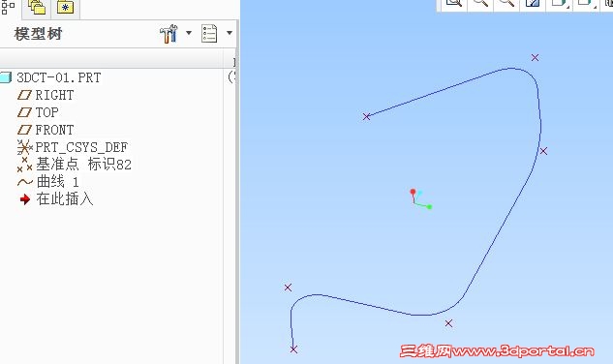Switch to the Model Tree navigator tab
The width and height of the screenshot is (613, 364).
coord(8,7)
